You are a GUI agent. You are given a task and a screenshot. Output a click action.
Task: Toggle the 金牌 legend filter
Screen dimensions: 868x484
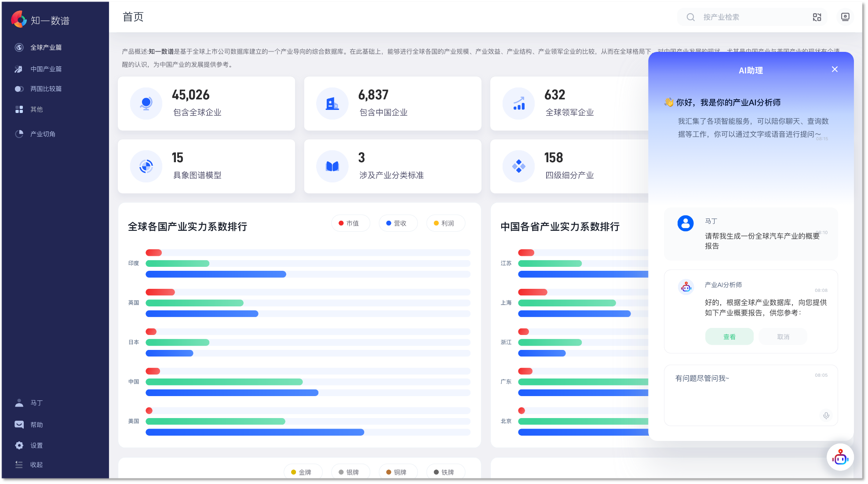(x=303, y=472)
